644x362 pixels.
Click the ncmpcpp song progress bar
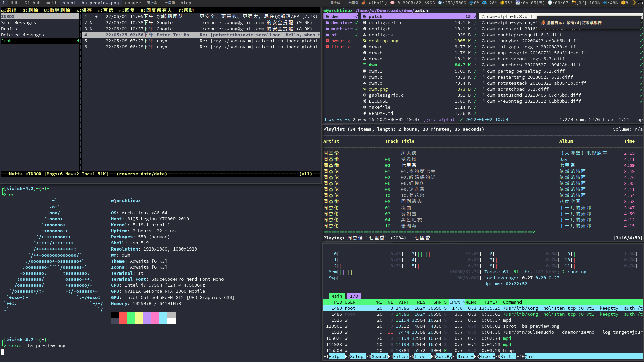click(483, 232)
